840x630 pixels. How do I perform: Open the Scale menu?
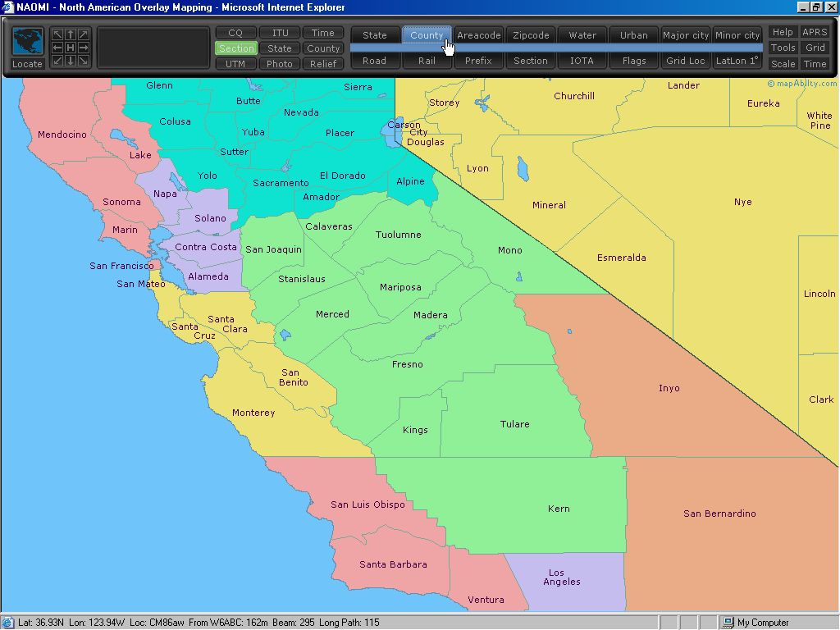[783, 64]
